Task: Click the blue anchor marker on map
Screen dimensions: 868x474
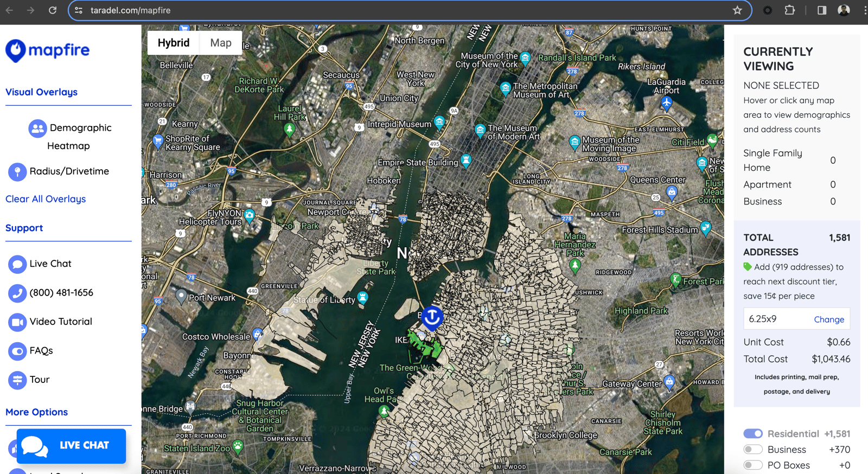Action: pos(432,317)
